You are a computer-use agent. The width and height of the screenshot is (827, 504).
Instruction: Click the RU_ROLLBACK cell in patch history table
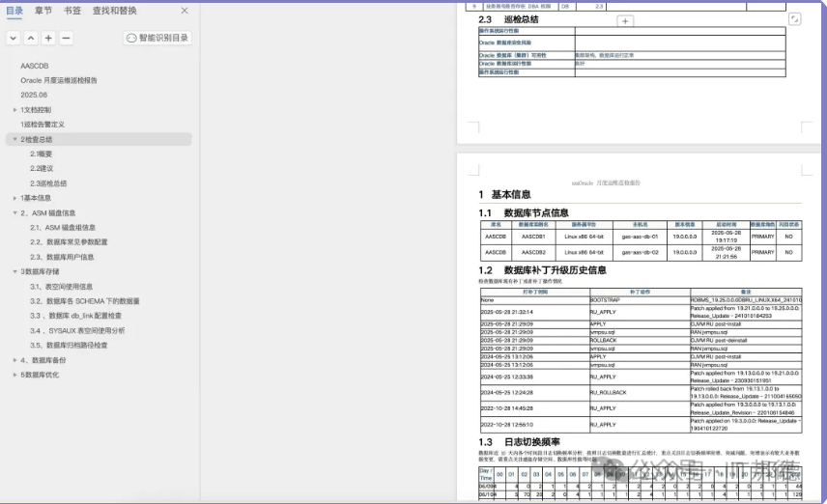640,393
